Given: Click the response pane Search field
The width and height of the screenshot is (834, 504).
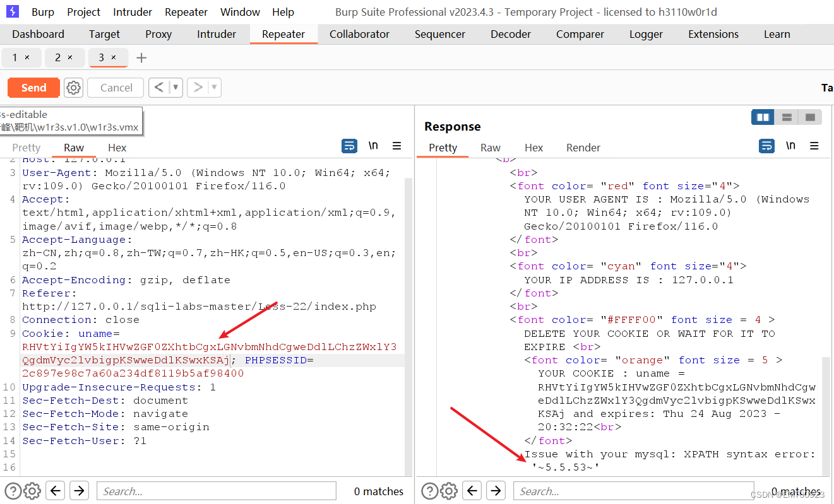Looking at the screenshot, I should tap(633, 491).
